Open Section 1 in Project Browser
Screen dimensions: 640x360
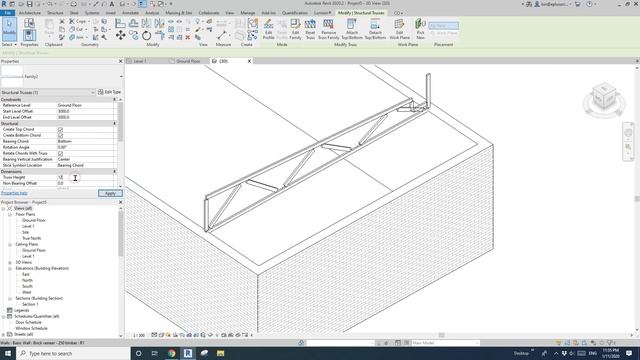[x=30, y=304]
